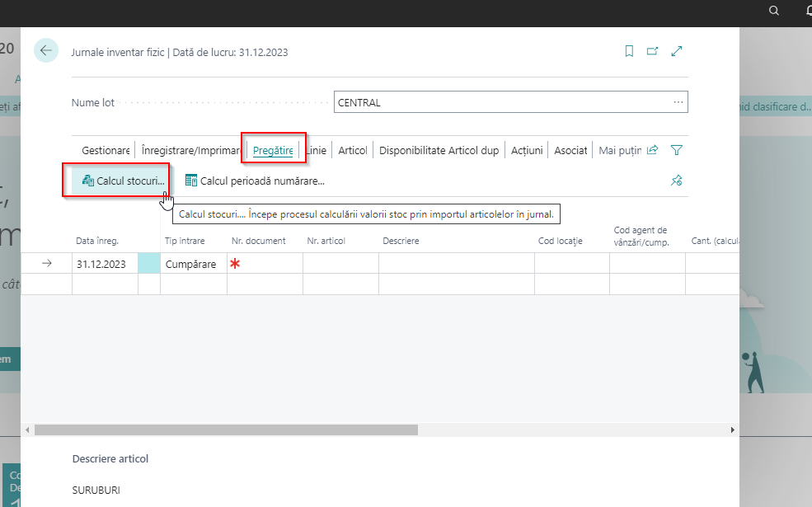Click the scrollbar right arrow
Screen dimensions: 812x507
732,430
